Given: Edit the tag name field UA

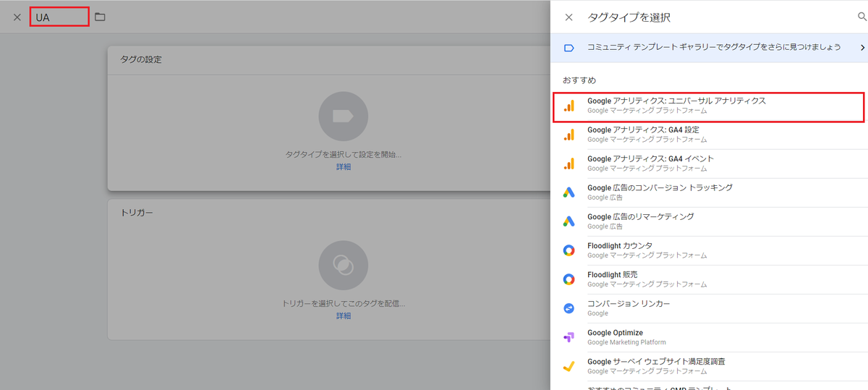Looking at the screenshot, I should [x=59, y=17].
